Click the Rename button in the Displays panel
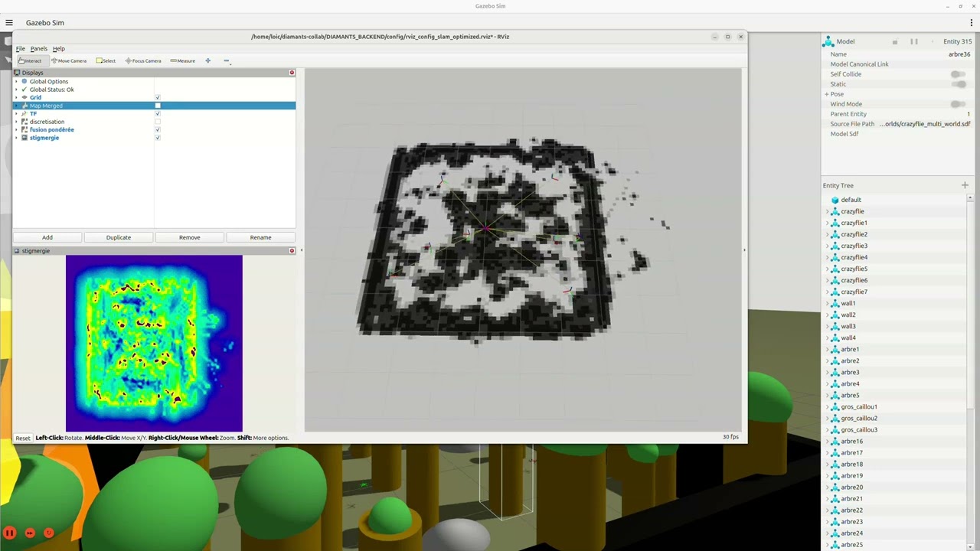Image resolution: width=980 pixels, height=551 pixels. click(260, 237)
